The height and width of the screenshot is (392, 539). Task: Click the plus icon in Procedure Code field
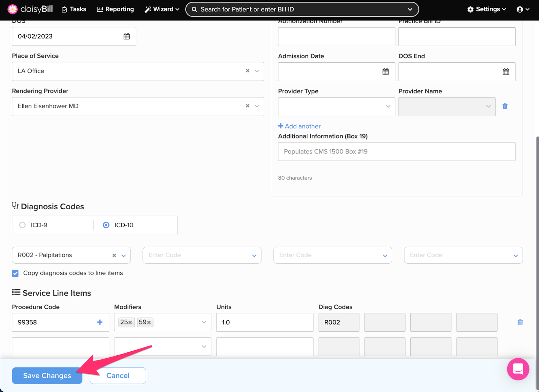[100, 322]
